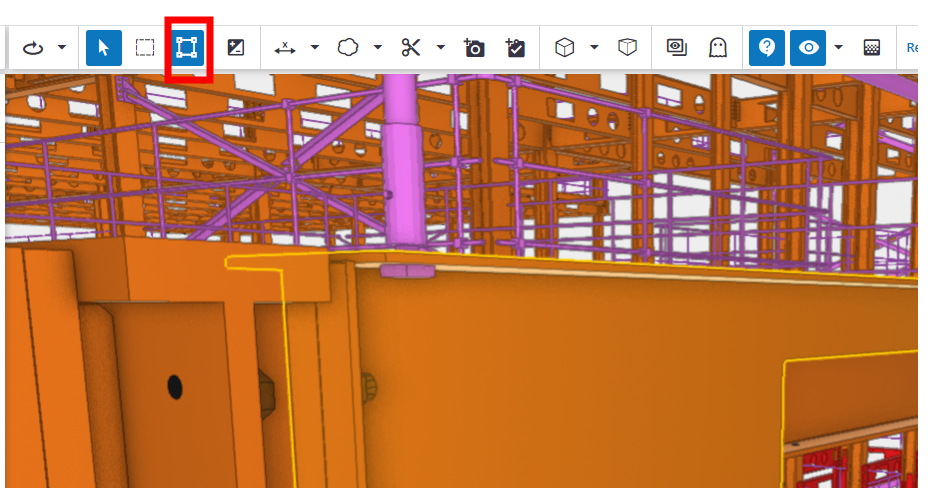Viewport: 930px width, 488px height.
Task: Open the orbit mode dropdown arrow
Action: click(62, 48)
